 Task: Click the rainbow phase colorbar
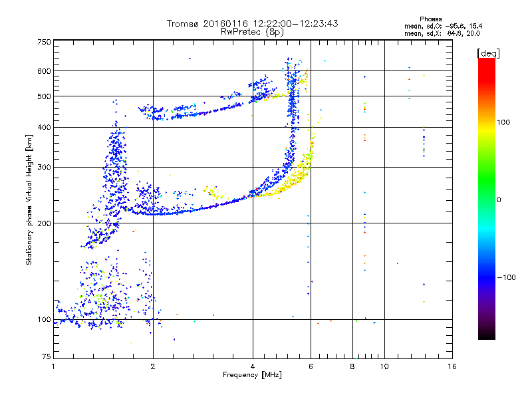tap(487, 198)
